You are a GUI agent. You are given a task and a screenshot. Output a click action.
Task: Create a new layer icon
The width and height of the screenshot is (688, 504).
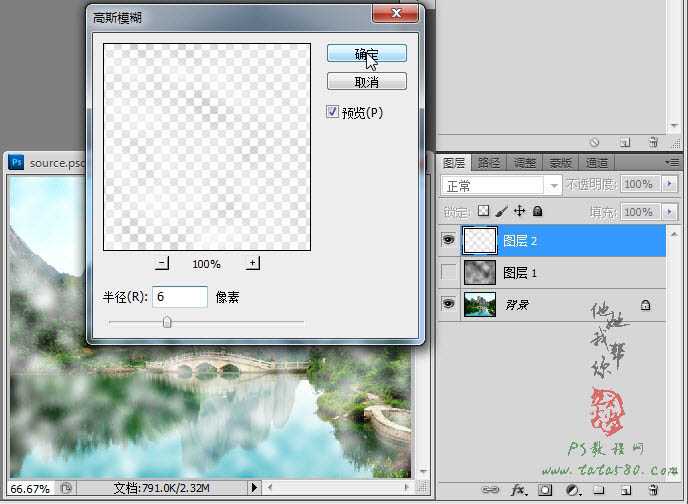626,490
